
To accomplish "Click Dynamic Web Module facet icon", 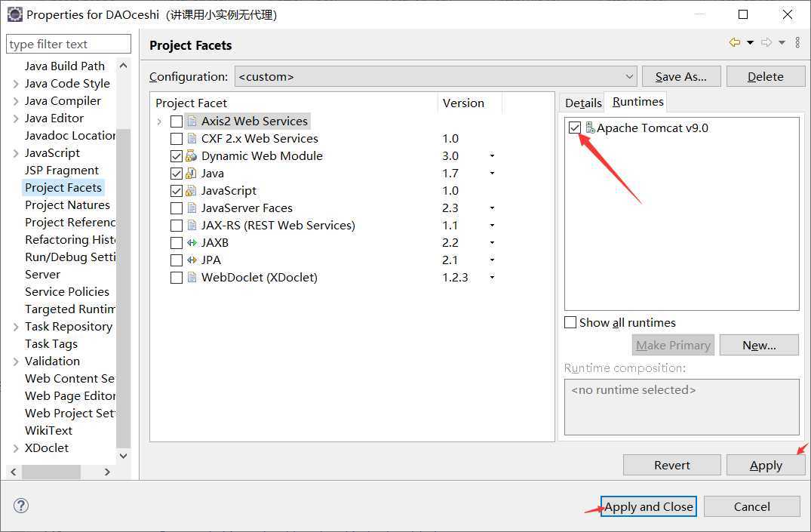I will [192, 155].
